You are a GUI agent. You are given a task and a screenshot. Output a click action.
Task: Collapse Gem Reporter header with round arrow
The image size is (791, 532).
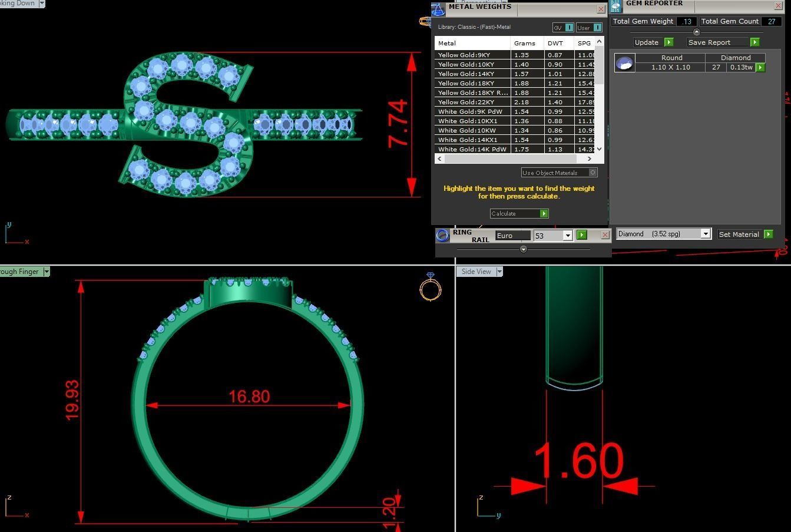[x=696, y=32]
